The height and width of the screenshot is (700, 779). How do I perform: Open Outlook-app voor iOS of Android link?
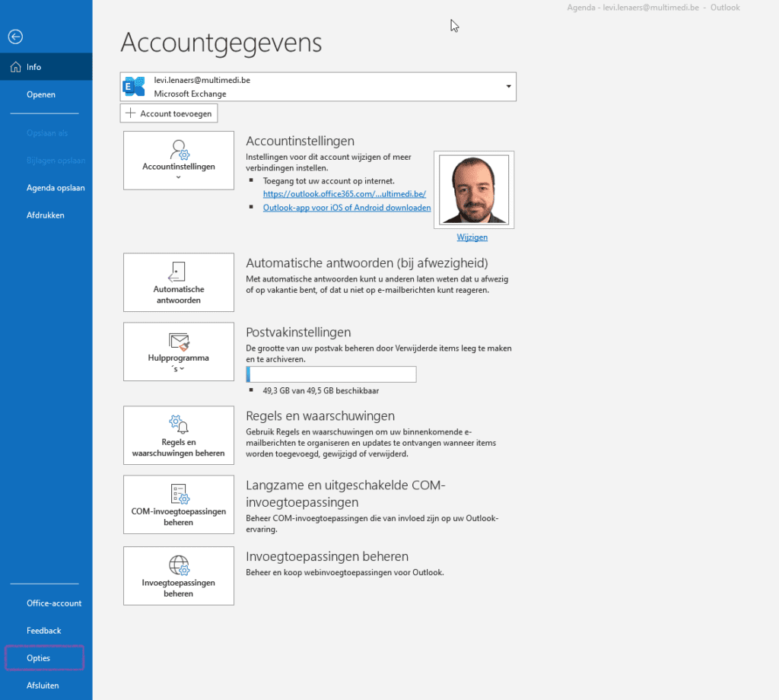[x=347, y=208]
